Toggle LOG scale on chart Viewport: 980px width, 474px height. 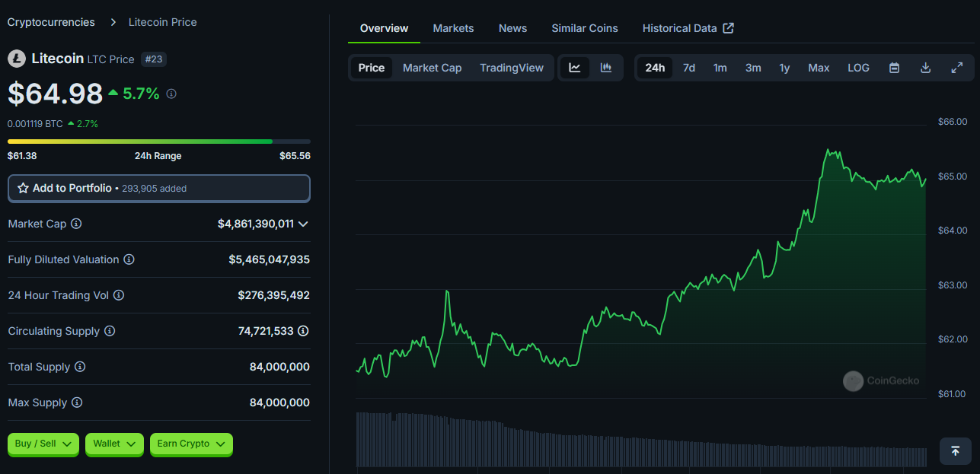tap(858, 68)
